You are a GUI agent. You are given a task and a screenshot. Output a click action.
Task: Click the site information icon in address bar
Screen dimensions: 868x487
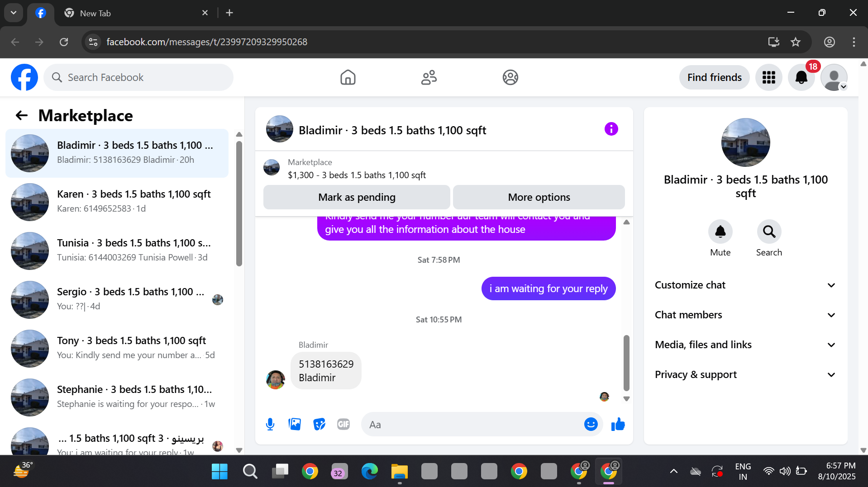(x=93, y=42)
